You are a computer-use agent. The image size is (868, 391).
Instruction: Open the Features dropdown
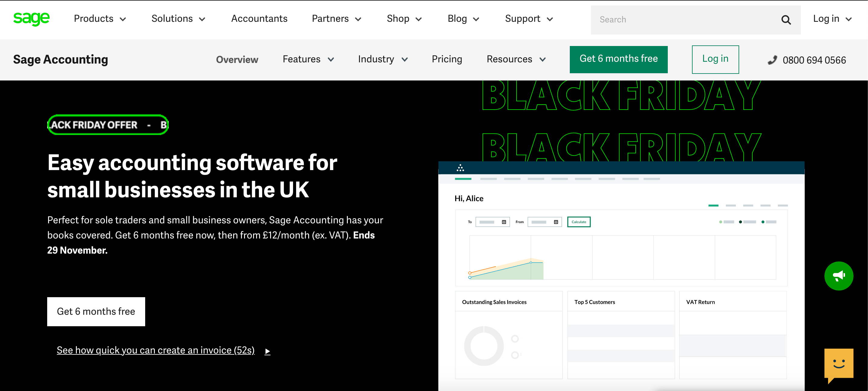tap(308, 59)
